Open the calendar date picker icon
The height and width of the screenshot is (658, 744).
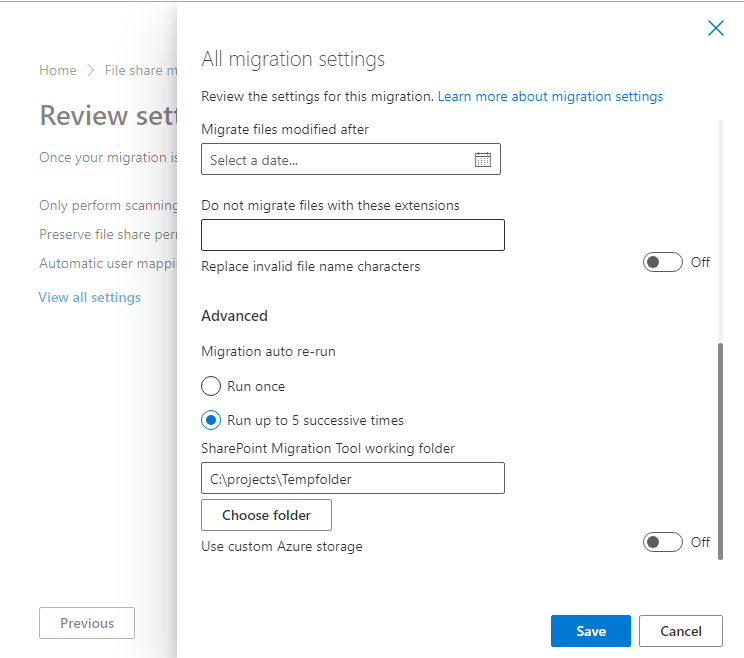[x=483, y=159]
